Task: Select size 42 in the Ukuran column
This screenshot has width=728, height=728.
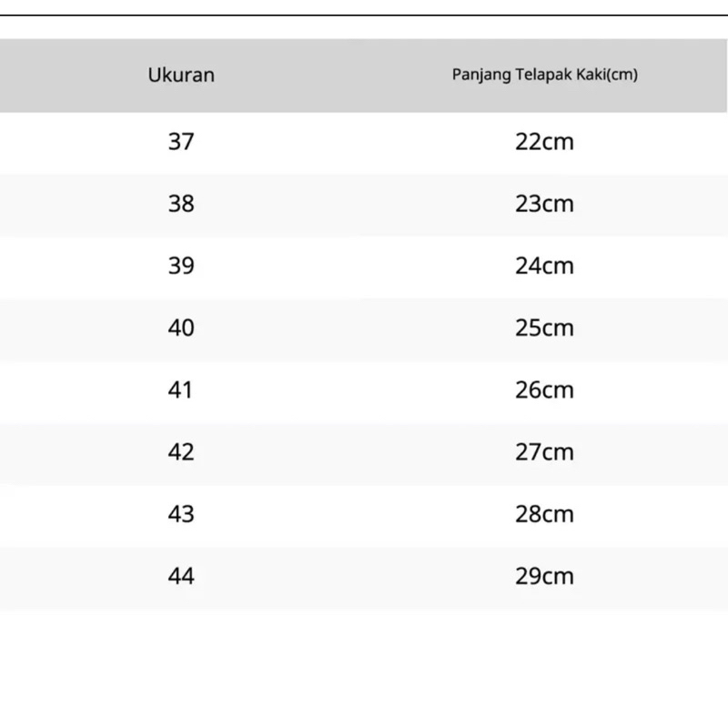Action: pyautogui.click(x=181, y=451)
